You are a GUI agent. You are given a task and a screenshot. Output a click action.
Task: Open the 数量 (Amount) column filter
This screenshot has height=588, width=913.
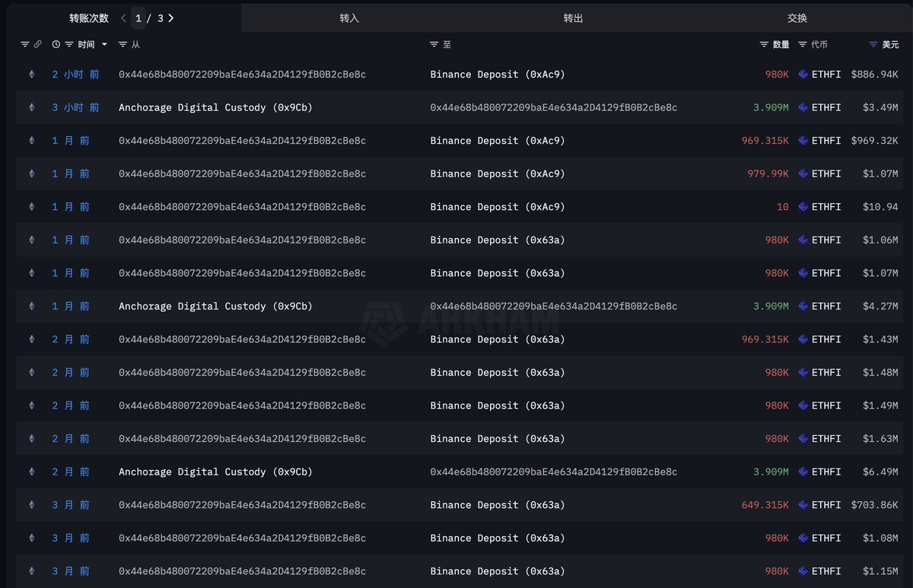coord(765,45)
